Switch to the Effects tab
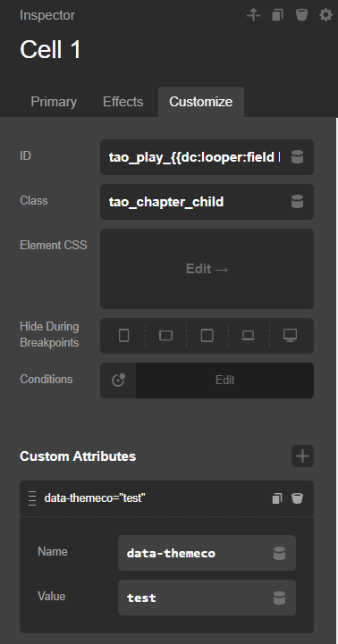338x644 pixels. point(123,102)
